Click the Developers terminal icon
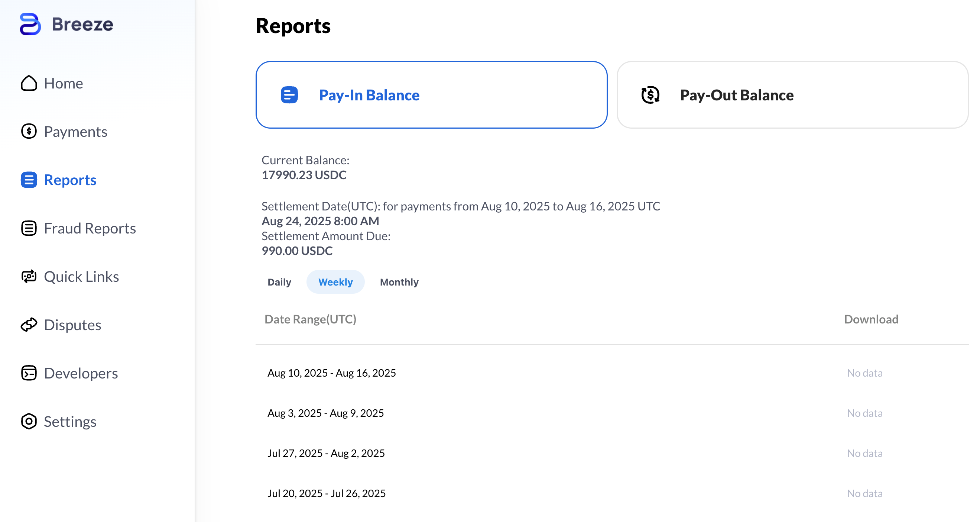 [x=29, y=373]
